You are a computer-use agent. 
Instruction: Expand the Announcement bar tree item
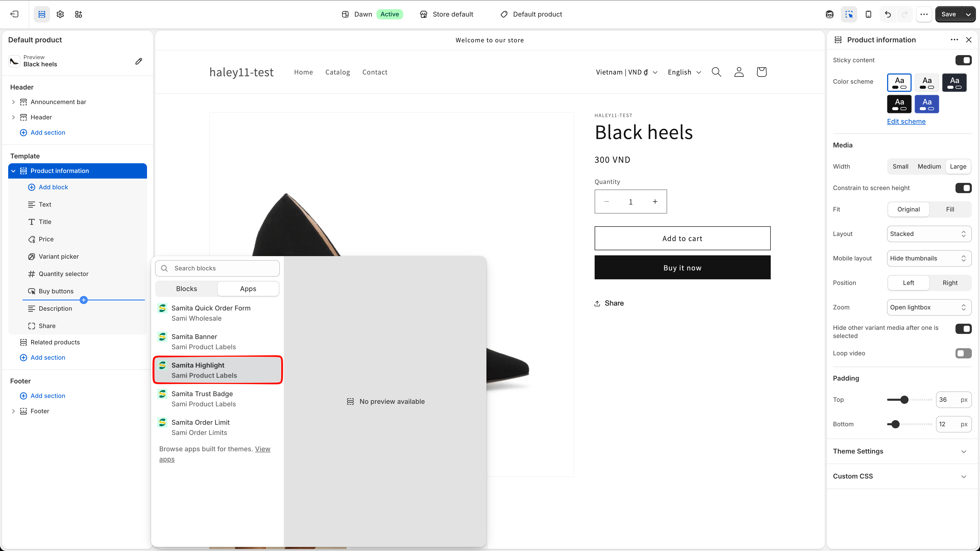point(13,102)
